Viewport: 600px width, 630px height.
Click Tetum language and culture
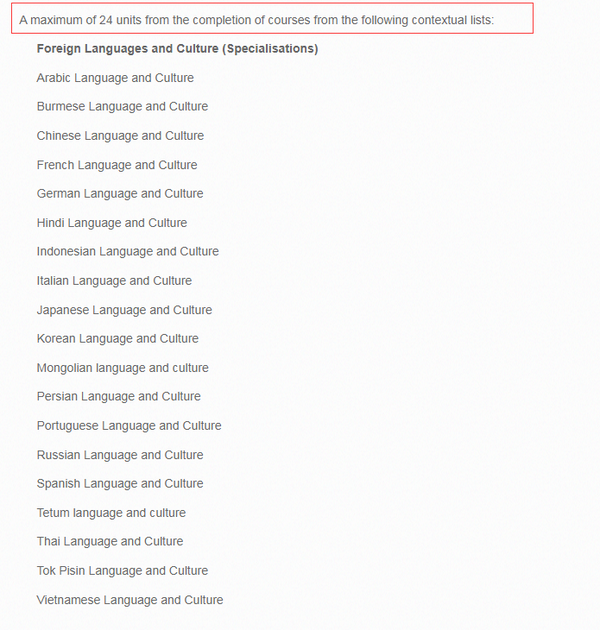pos(111,513)
